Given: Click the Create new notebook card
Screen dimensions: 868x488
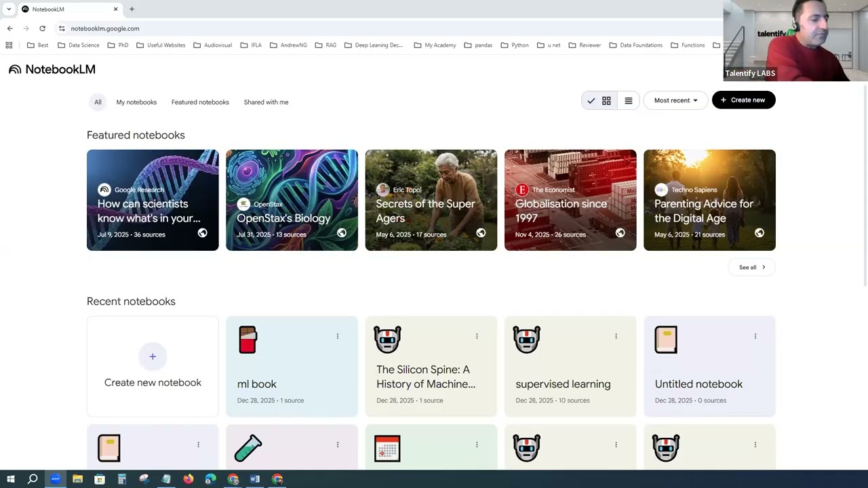Looking at the screenshot, I should pyautogui.click(x=153, y=366).
